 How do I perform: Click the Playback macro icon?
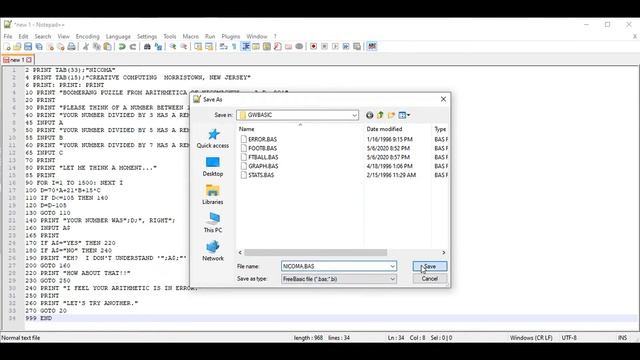click(335, 47)
